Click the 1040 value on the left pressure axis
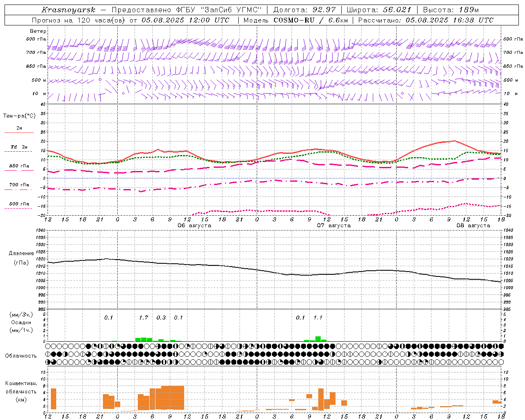Screen dimensions: 525x420 [x=41, y=231]
